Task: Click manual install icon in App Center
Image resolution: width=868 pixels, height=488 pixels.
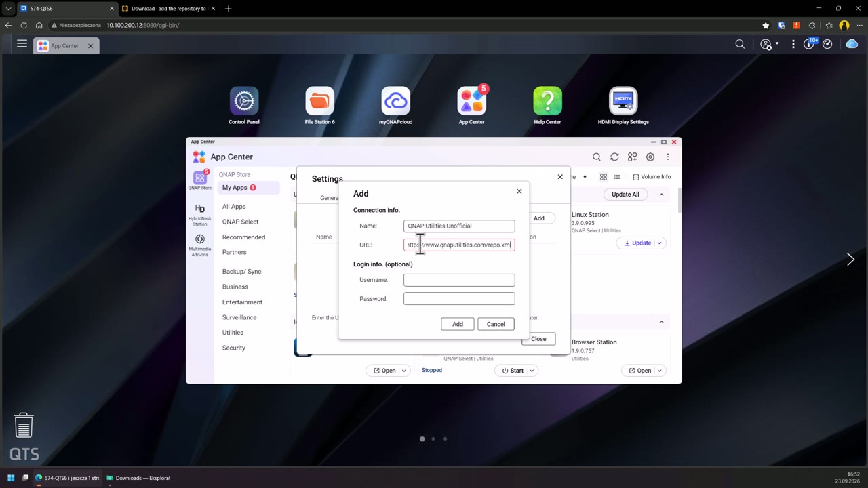Action: click(632, 157)
